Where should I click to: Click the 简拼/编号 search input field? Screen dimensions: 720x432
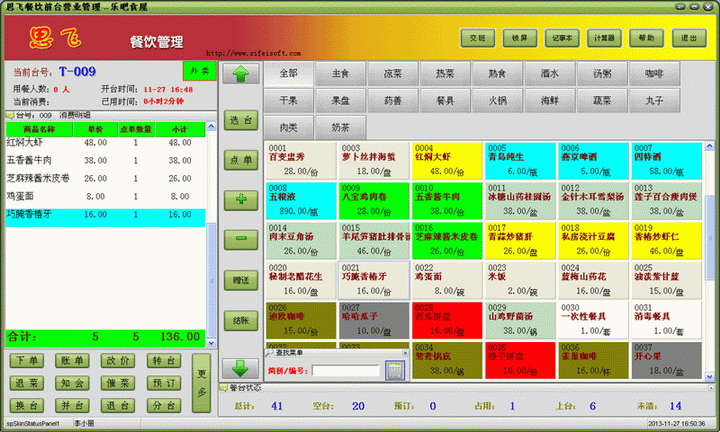[346, 370]
